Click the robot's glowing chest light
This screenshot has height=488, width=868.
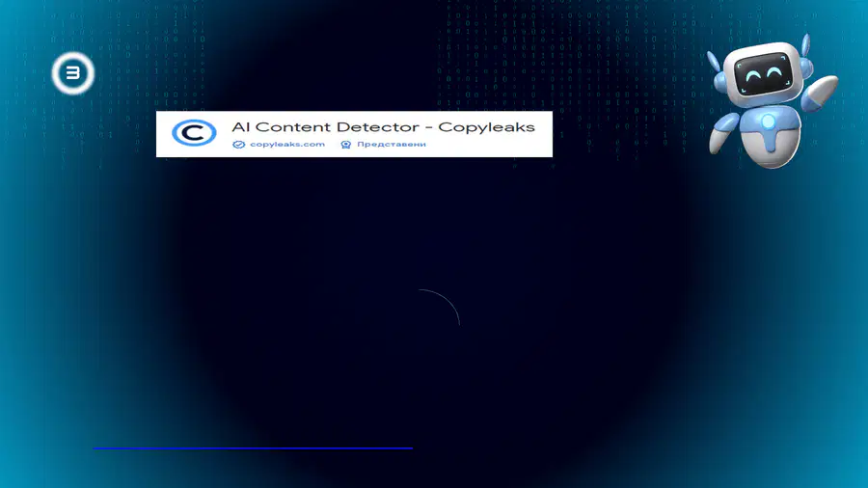point(769,122)
